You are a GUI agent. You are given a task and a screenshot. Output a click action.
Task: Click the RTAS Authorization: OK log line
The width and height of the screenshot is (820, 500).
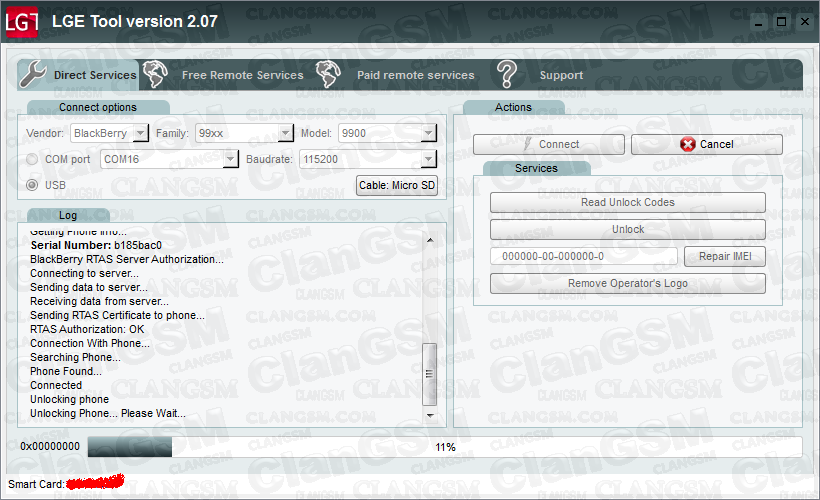pos(87,329)
